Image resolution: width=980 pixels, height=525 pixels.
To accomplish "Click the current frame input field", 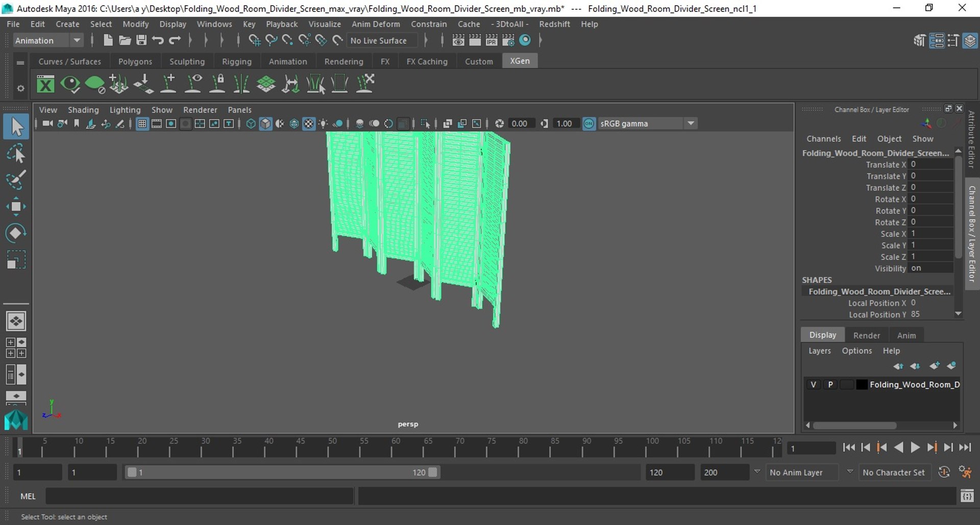I will pos(812,448).
